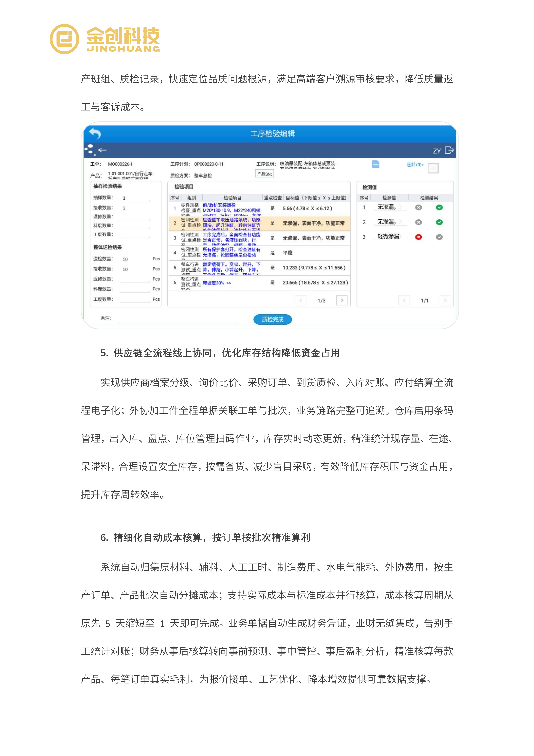Click the 重点检查 column header
The image size is (534, 756).
tap(273, 198)
